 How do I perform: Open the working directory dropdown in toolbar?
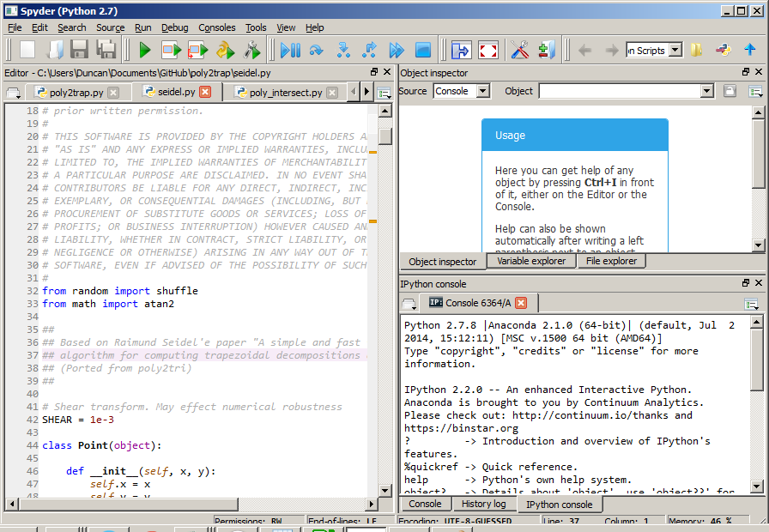point(675,51)
